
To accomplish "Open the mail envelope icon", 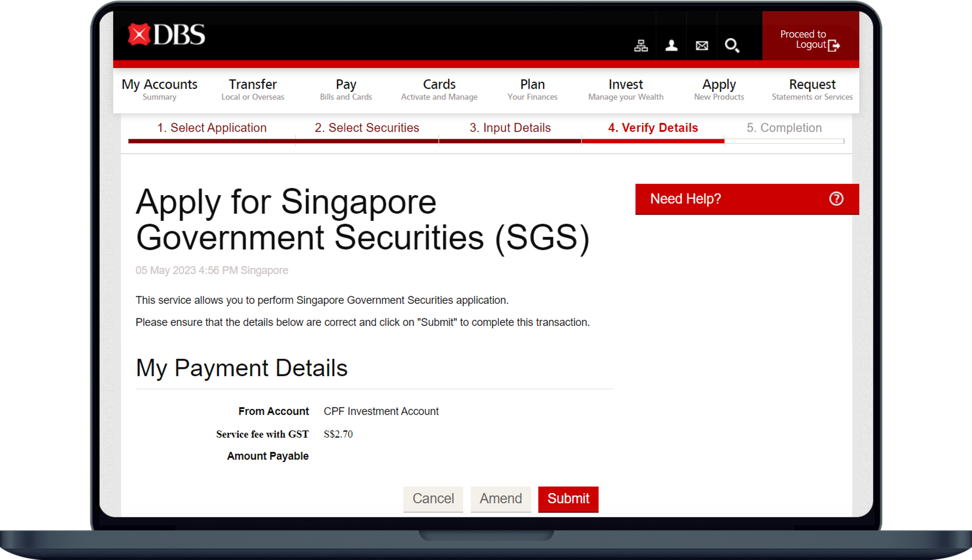I will point(702,46).
